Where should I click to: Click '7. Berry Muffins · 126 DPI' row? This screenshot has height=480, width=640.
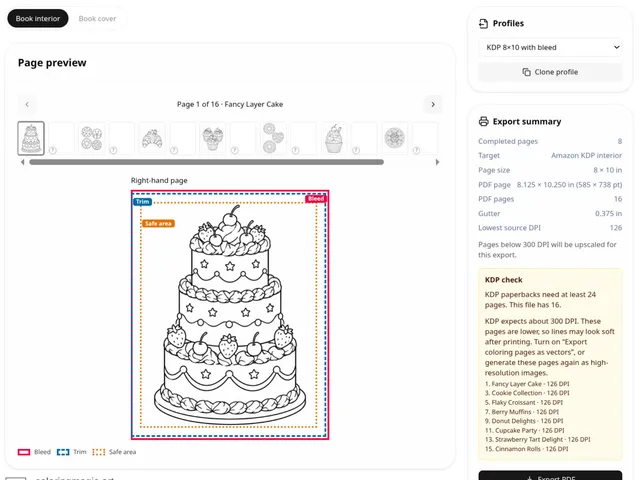(x=522, y=412)
